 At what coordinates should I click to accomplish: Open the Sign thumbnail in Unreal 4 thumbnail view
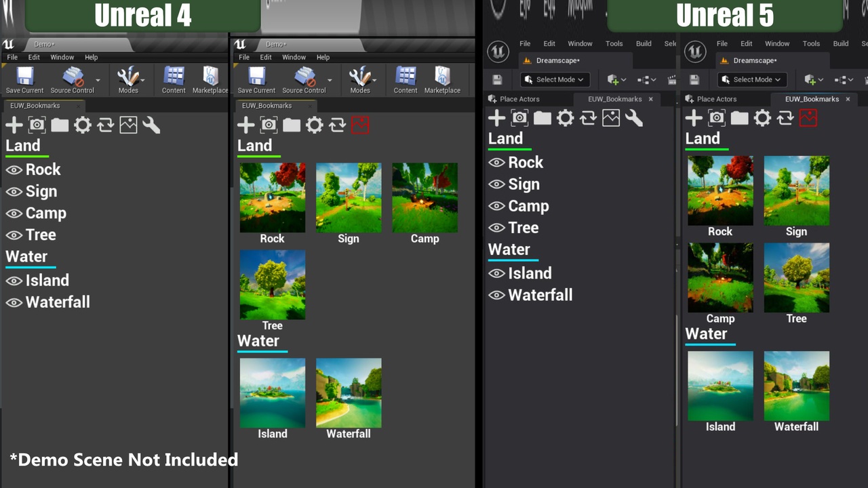point(349,197)
